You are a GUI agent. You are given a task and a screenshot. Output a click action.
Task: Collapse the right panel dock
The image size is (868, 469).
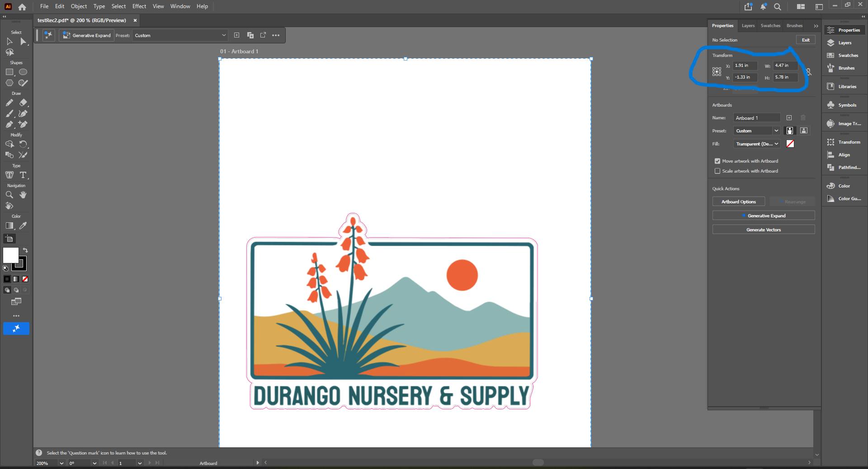pos(863,17)
